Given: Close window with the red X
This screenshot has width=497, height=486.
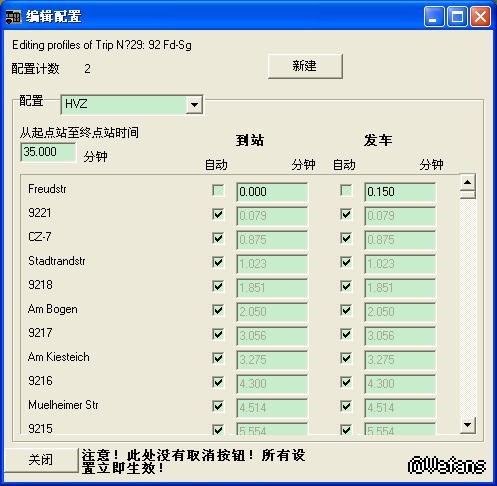Looking at the screenshot, I should pos(480,16).
